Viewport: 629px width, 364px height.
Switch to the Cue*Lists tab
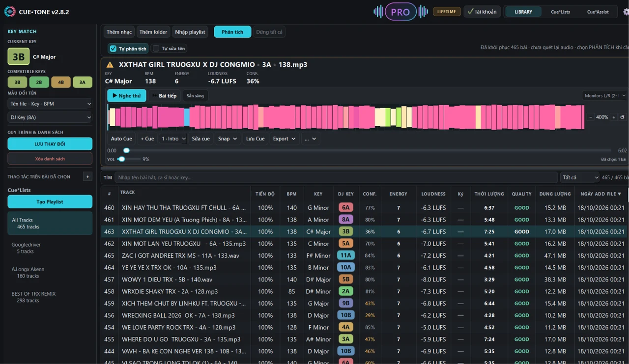[560, 12]
